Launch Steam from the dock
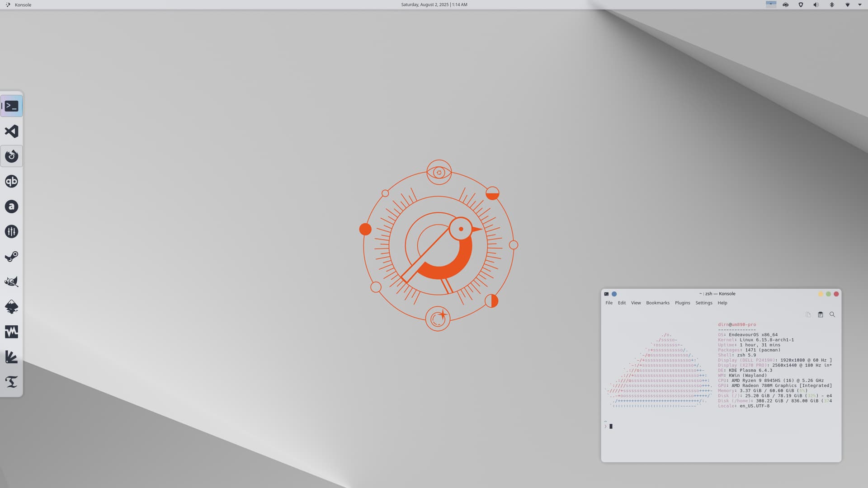The image size is (868, 488). (x=11, y=257)
